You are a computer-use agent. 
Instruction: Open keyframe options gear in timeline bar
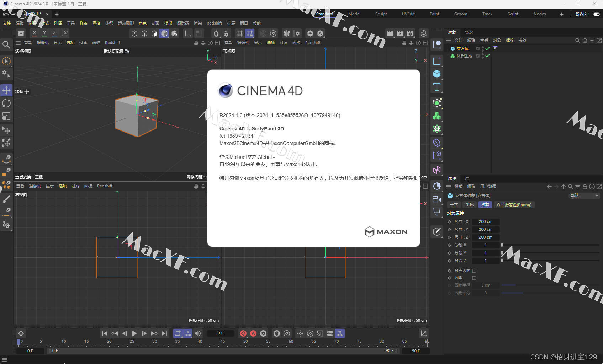pos(263,333)
